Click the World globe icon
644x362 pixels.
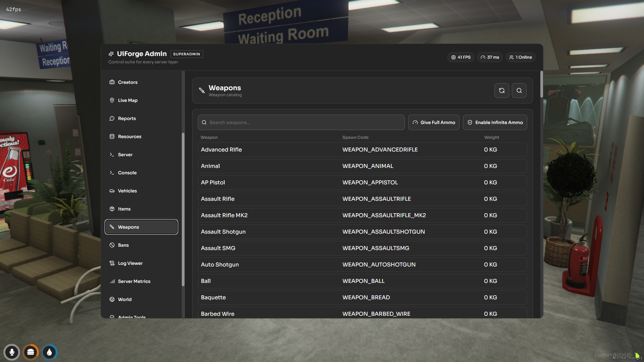point(112,299)
